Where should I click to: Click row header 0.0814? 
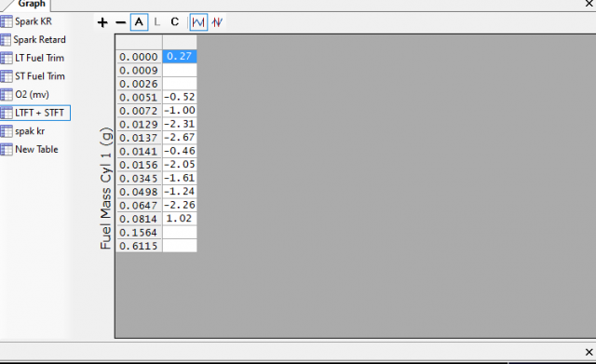point(139,219)
